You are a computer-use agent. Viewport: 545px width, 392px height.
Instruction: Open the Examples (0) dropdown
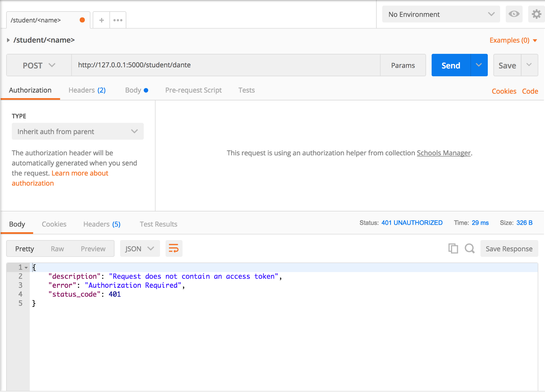coord(513,40)
